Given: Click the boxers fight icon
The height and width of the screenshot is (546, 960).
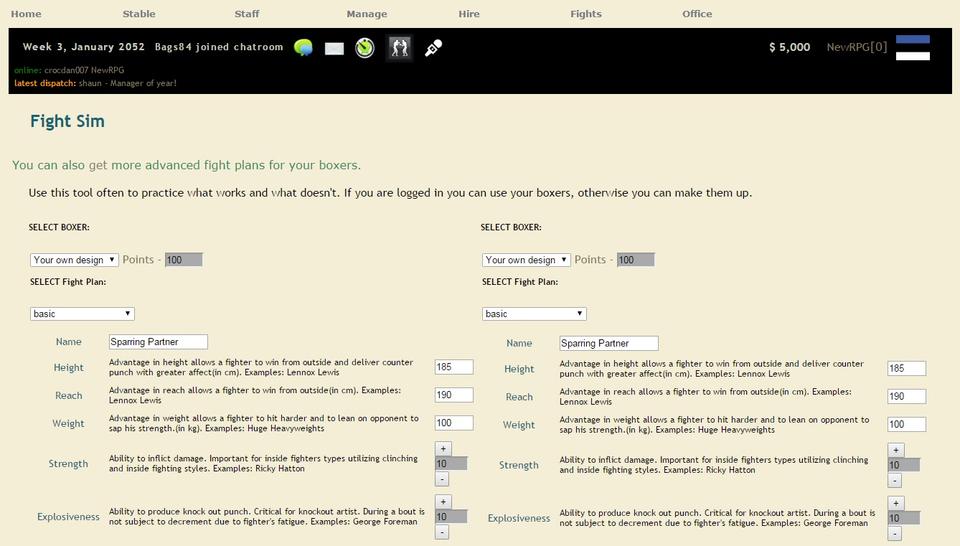Looking at the screenshot, I should pos(399,48).
